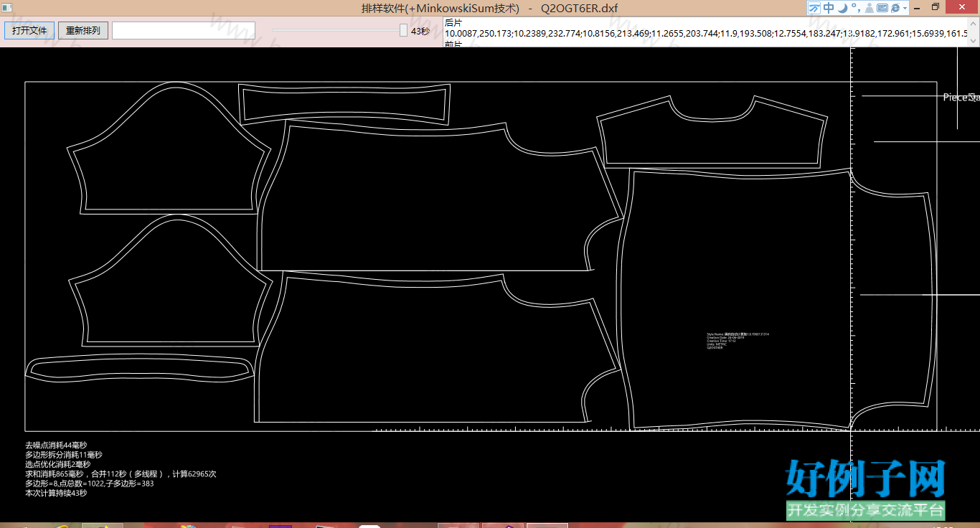Screen dimensions: 980x528
Task: Select the curved band piece at bottom left
Action: point(140,367)
